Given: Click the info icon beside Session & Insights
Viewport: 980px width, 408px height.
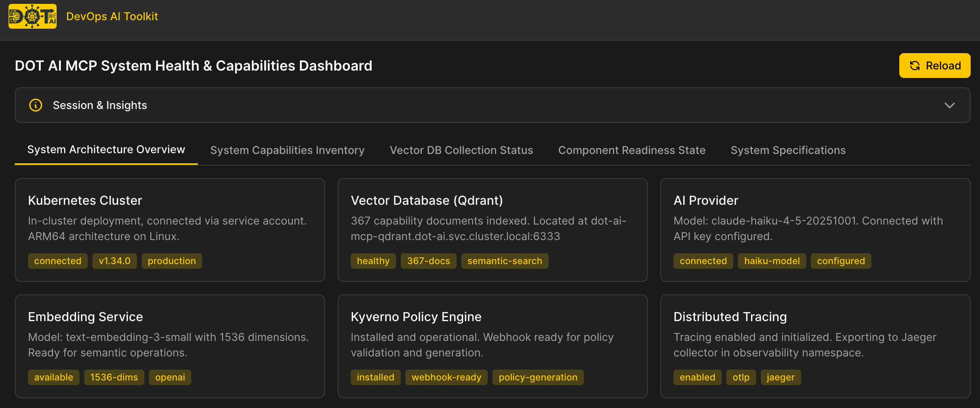Looking at the screenshot, I should pos(35,105).
